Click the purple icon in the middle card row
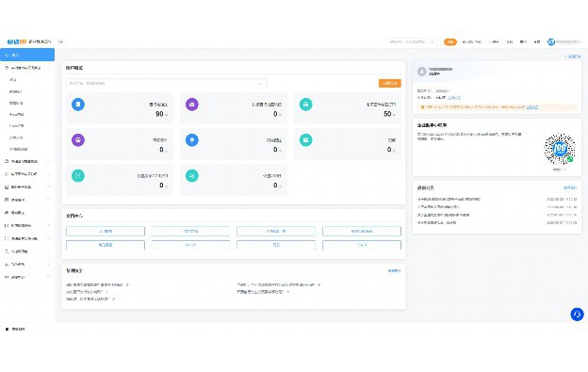 (x=78, y=139)
